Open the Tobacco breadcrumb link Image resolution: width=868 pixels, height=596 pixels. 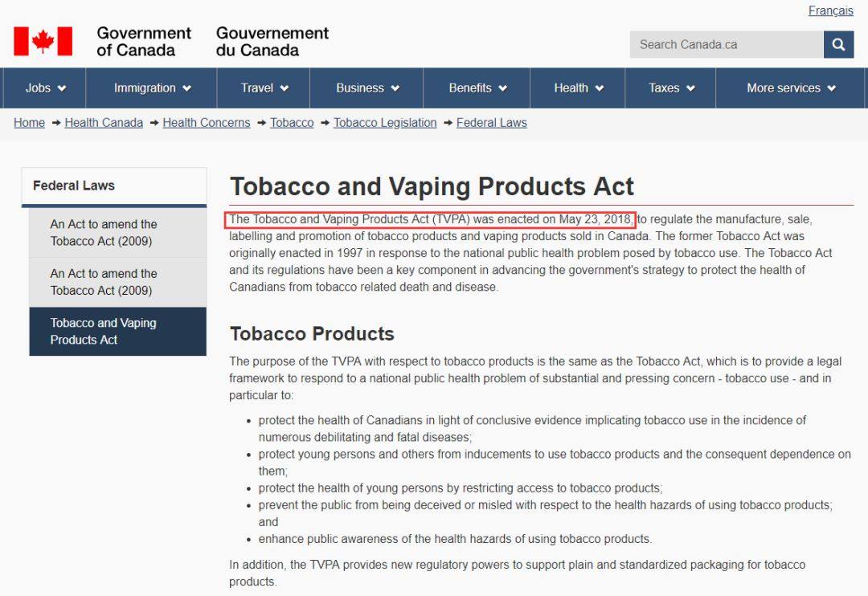coord(292,123)
